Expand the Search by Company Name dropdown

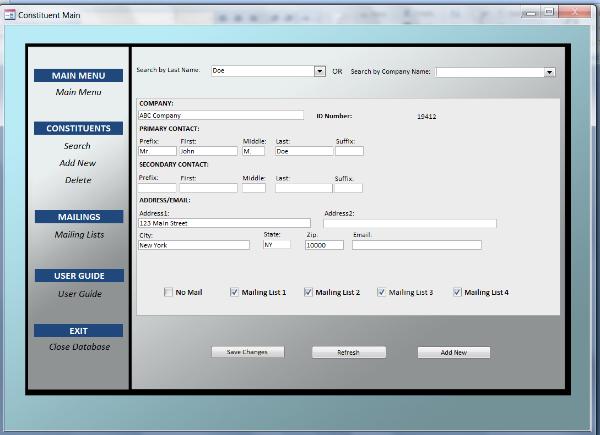click(549, 72)
